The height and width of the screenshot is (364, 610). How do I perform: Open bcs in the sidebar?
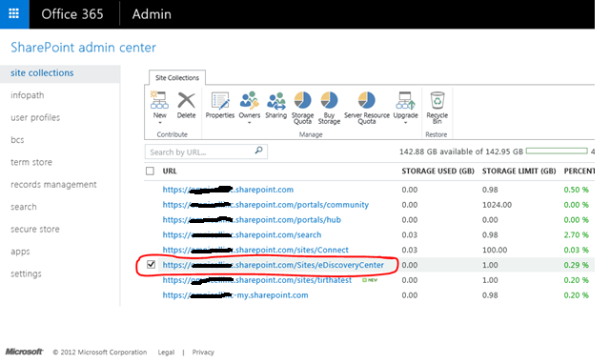pos(17,140)
